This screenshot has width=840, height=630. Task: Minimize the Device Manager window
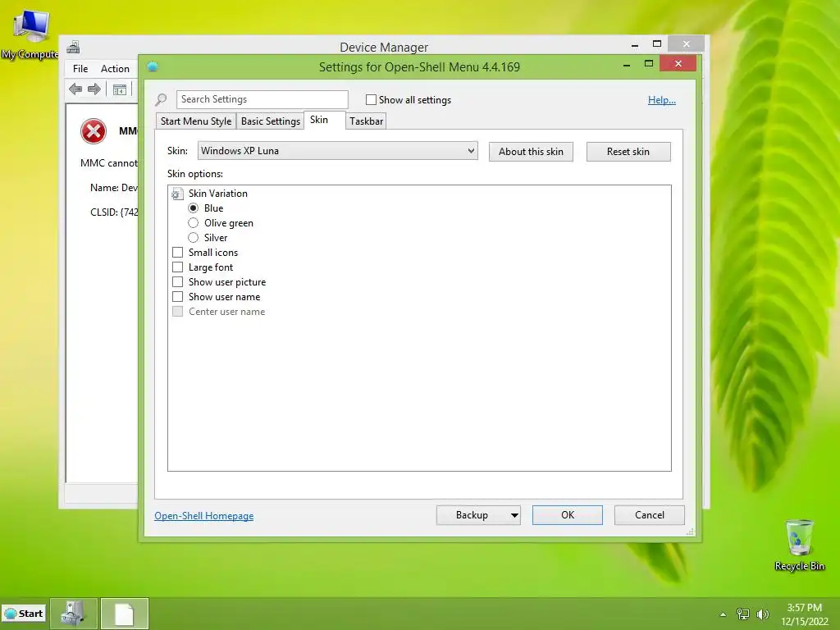[x=635, y=44]
